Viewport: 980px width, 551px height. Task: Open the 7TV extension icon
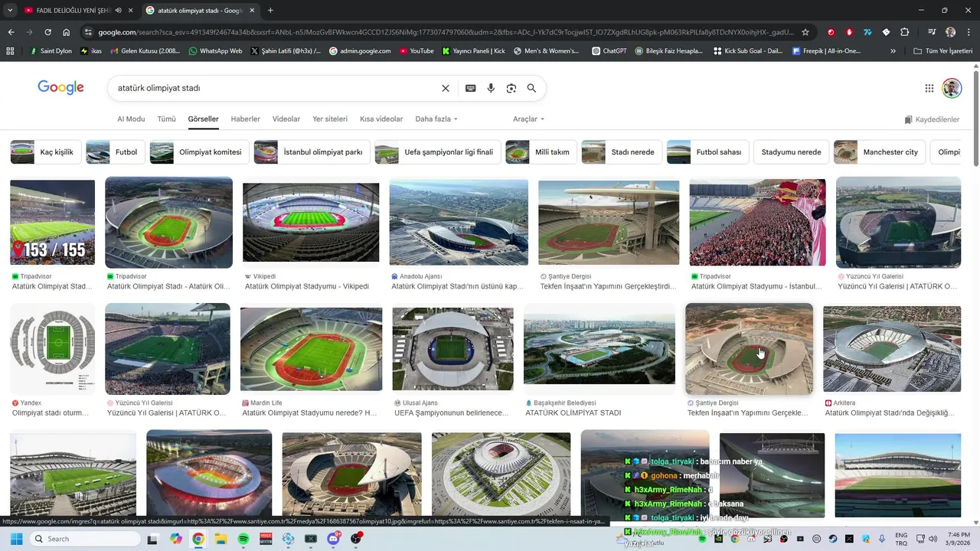click(867, 32)
